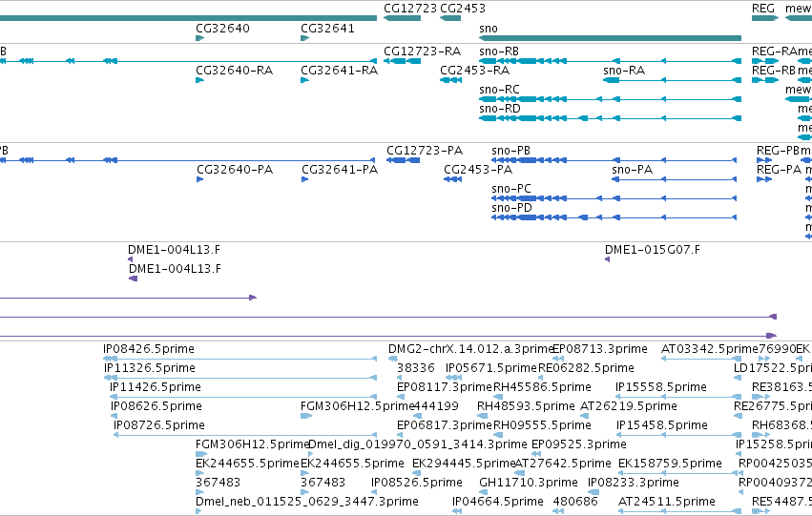812x516 pixels.
Task: Click the RE06282.5prime label
Action: [x=586, y=368]
